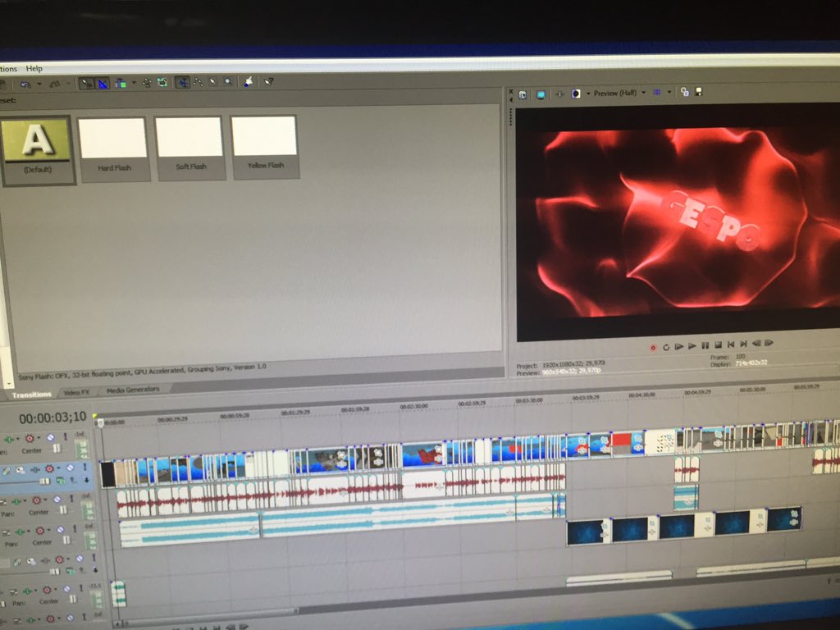Solo the topmost audio track
Screen dimensions: 840x630
coord(66,436)
